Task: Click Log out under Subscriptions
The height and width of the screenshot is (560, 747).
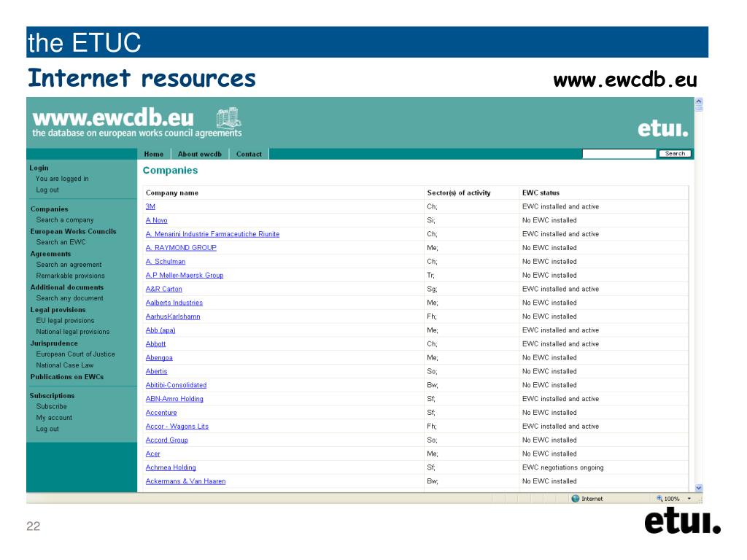Action: (47, 429)
